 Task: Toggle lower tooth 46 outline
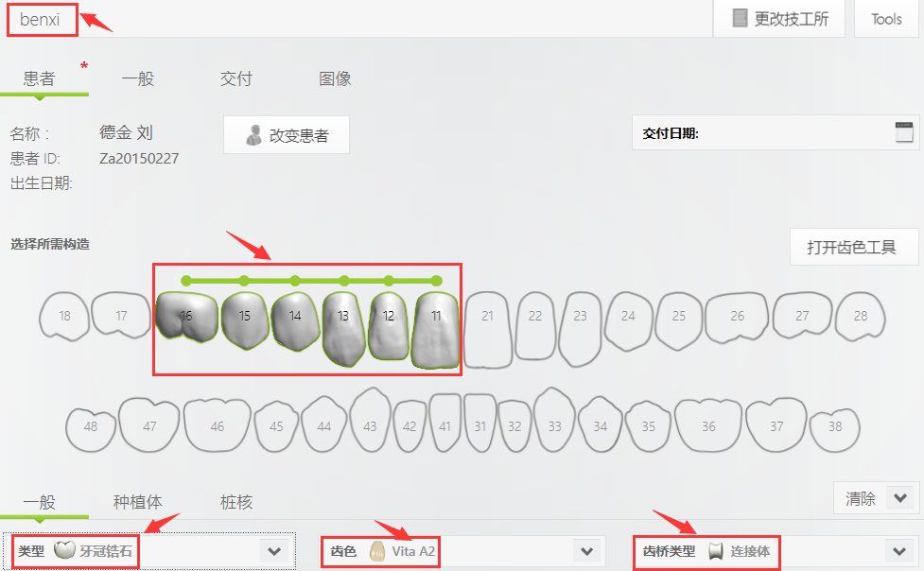coord(217,424)
